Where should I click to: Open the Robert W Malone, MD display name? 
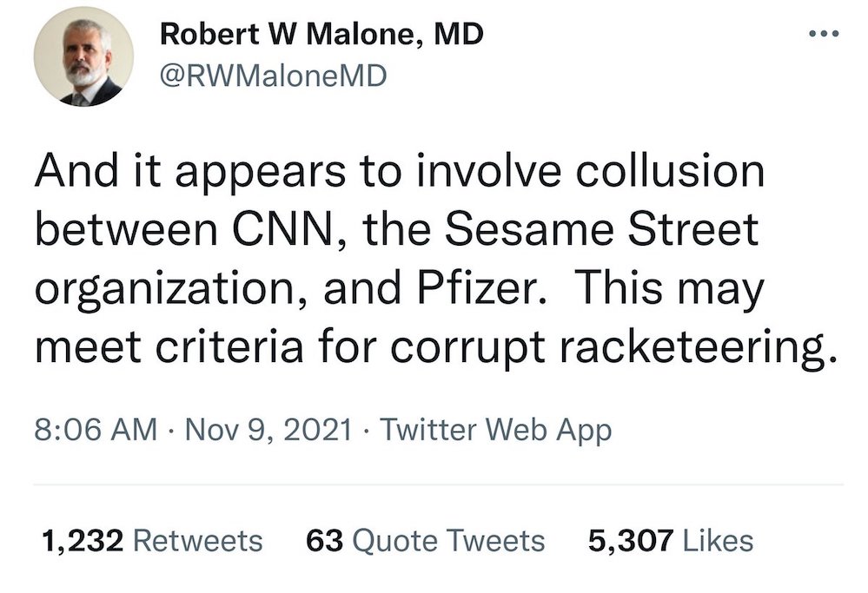(322, 35)
